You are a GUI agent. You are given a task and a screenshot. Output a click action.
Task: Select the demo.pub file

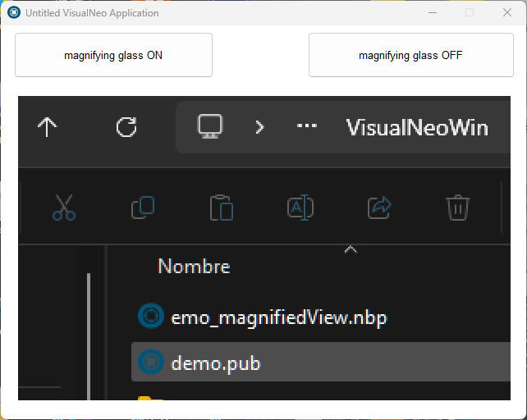coord(321,363)
